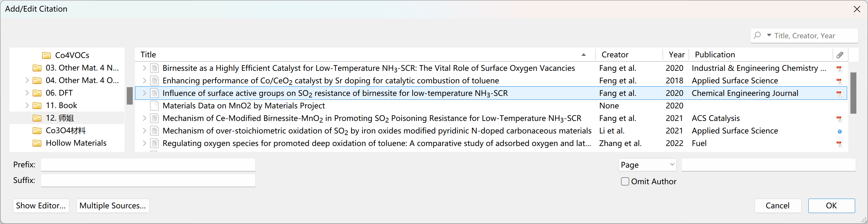
Task: Click PDF icon for Birnessite Highly Efficient Catalyst
Action: point(839,69)
